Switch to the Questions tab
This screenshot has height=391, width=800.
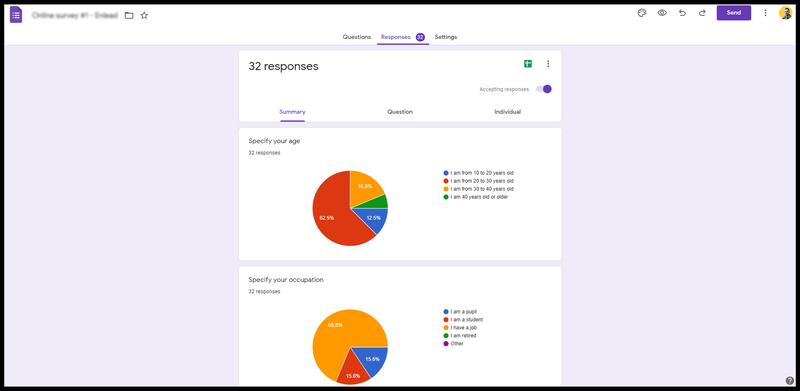(x=357, y=37)
